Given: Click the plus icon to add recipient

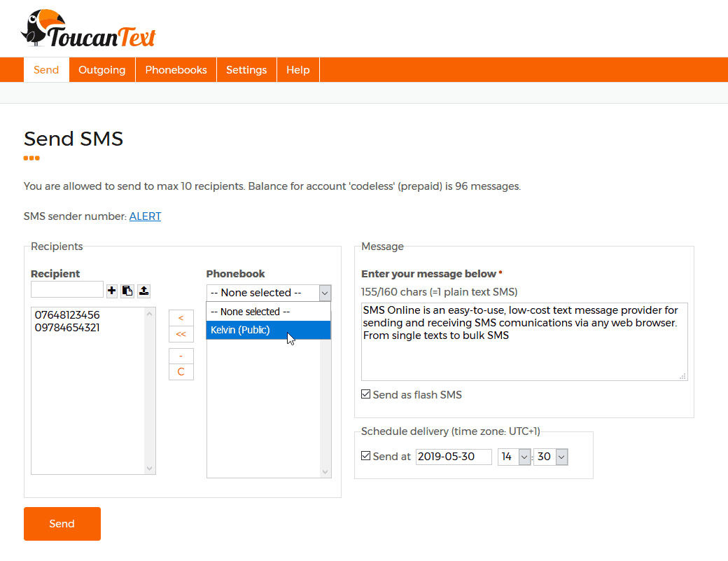Looking at the screenshot, I should [x=112, y=291].
